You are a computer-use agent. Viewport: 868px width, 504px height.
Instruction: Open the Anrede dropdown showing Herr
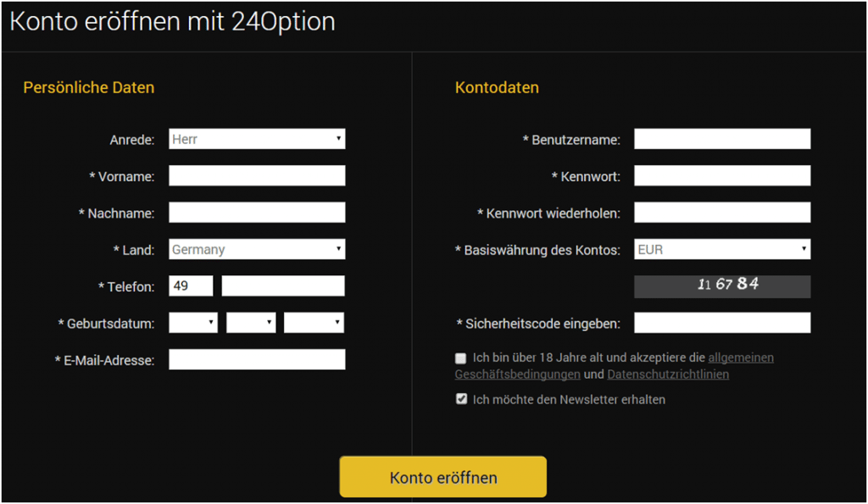tap(257, 139)
